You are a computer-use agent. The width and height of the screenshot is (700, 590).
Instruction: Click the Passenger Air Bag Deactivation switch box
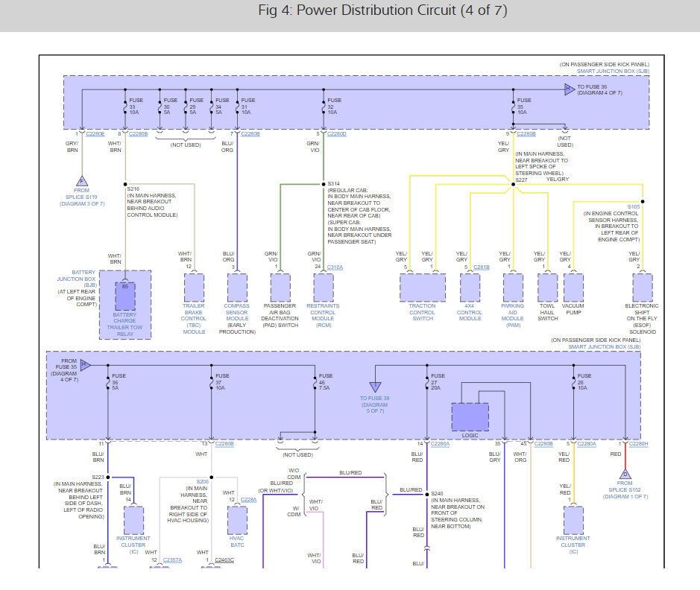click(280, 288)
